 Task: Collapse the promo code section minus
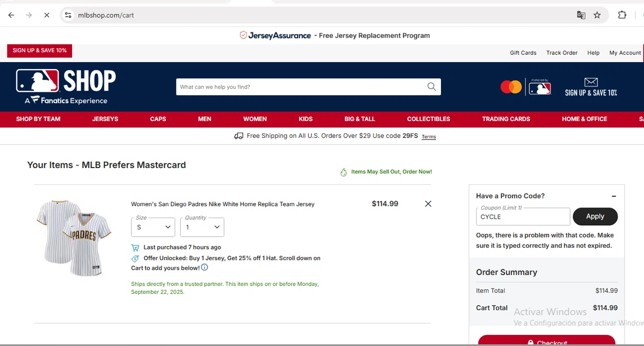click(x=614, y=196)
